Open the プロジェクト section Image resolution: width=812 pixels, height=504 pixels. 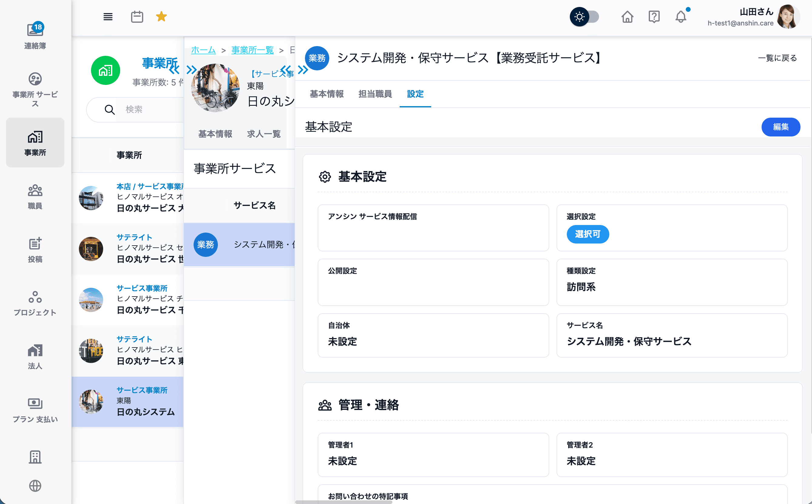click(35, 303)
